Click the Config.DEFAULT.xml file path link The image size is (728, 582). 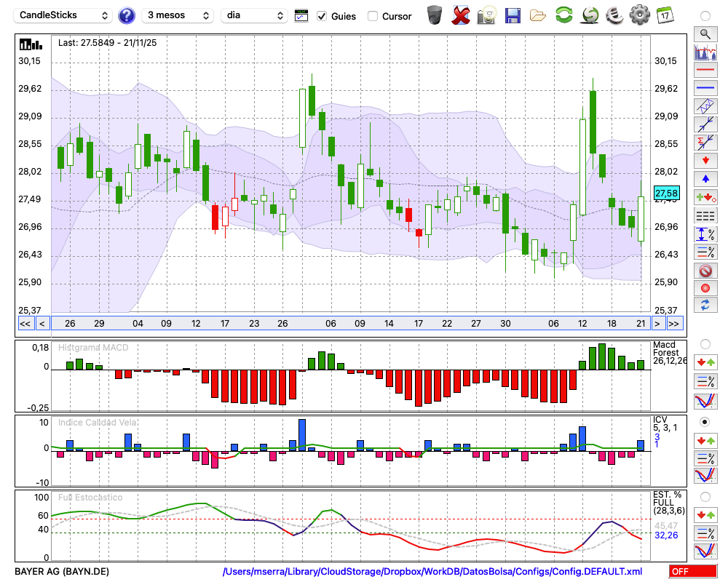click(432, 572)
